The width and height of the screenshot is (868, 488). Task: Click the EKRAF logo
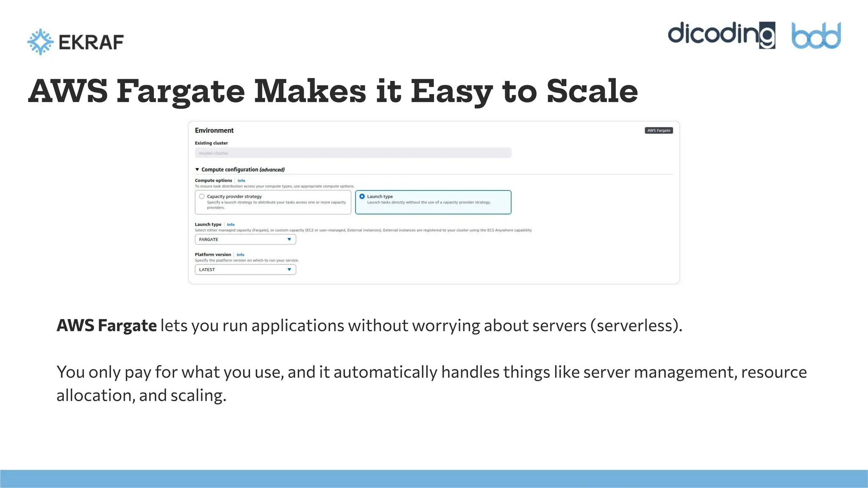point(75,42)
